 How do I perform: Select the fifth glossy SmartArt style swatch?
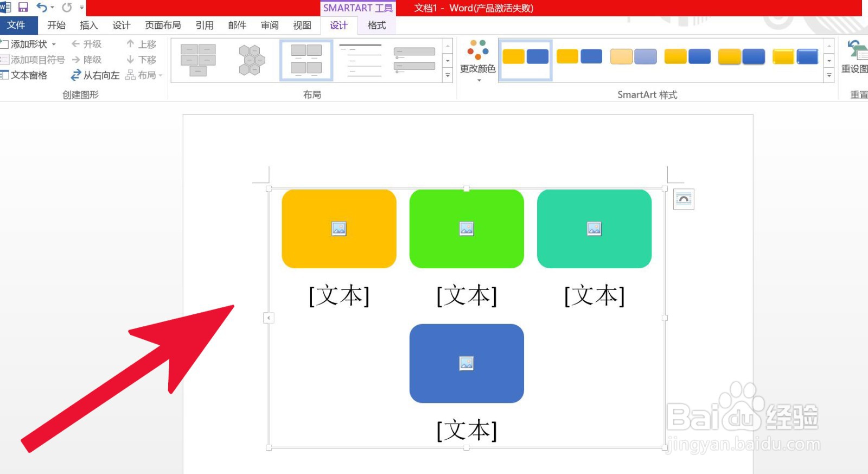(741, 56)
